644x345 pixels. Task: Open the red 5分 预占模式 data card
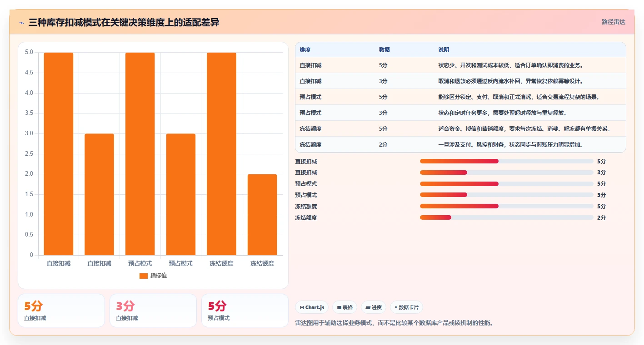tap(245, 310)
